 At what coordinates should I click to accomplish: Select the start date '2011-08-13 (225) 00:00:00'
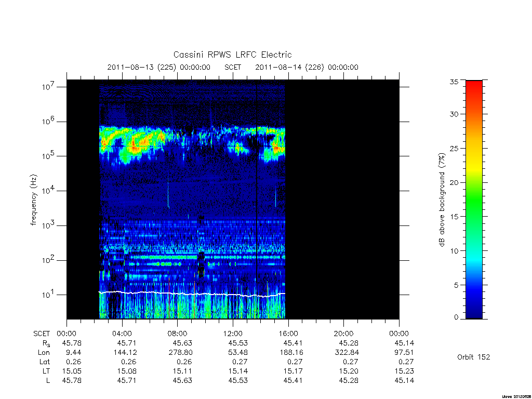tap(159, 67)
